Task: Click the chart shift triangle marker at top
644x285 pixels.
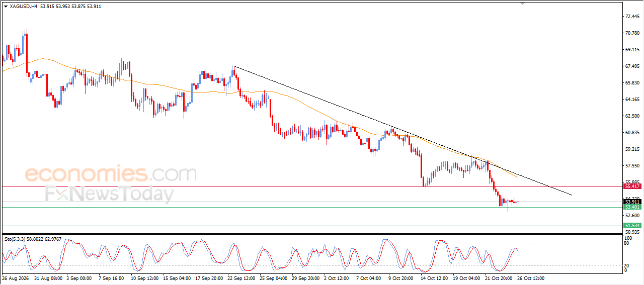Action: [x=522, y=4]
